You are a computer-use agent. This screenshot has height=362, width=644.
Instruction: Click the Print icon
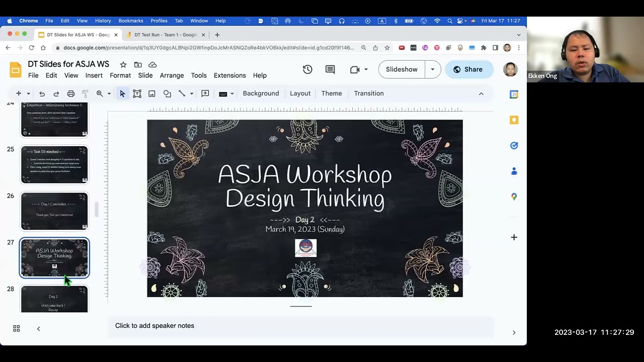coord(71,94)
